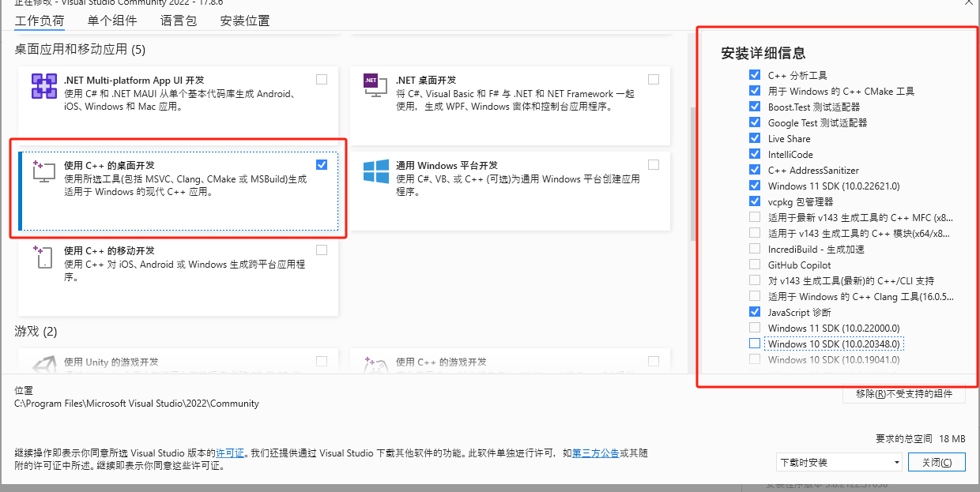Uncheck 用于 Windows 的 C++ CMake 工具
The image size is (980, 492).
coord(754,91)
